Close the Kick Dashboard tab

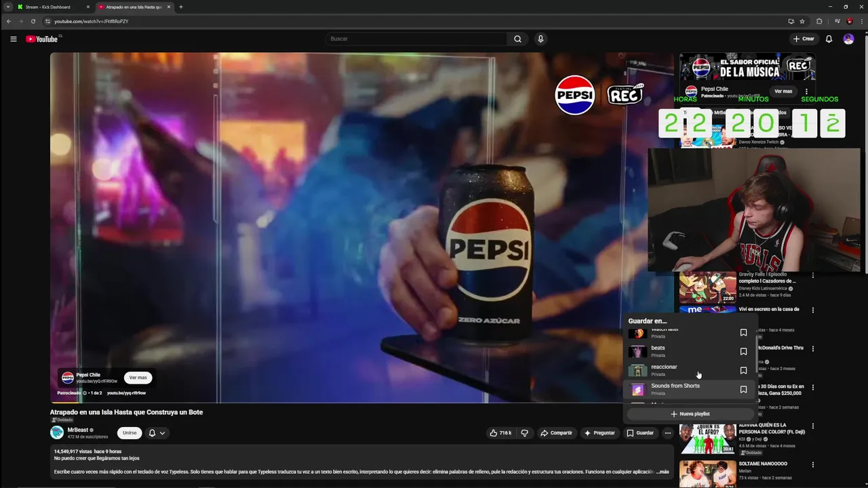tap(88, 7)
